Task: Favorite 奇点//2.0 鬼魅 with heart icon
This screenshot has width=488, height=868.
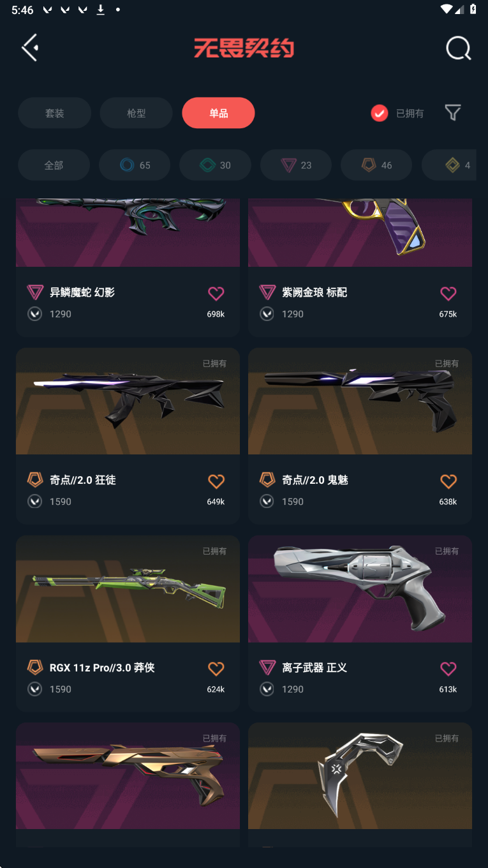Action: 448,481
